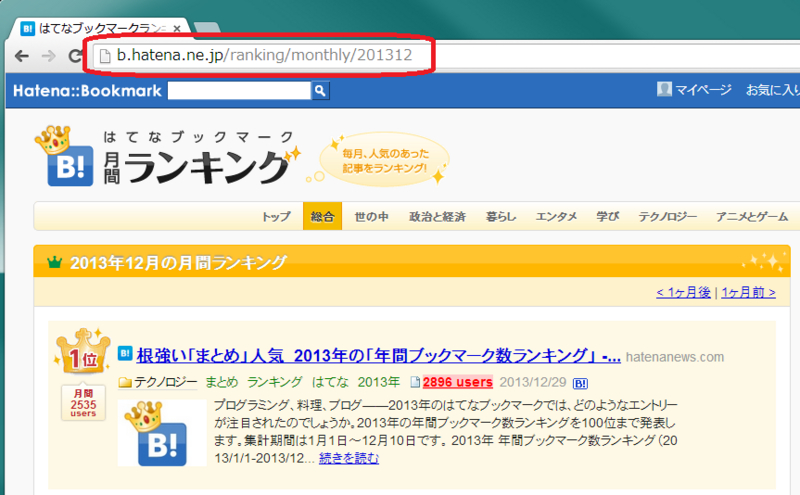Click the folder icon next to テクノロジー
The image size is (800, 495).
click(x=125, y=382)
